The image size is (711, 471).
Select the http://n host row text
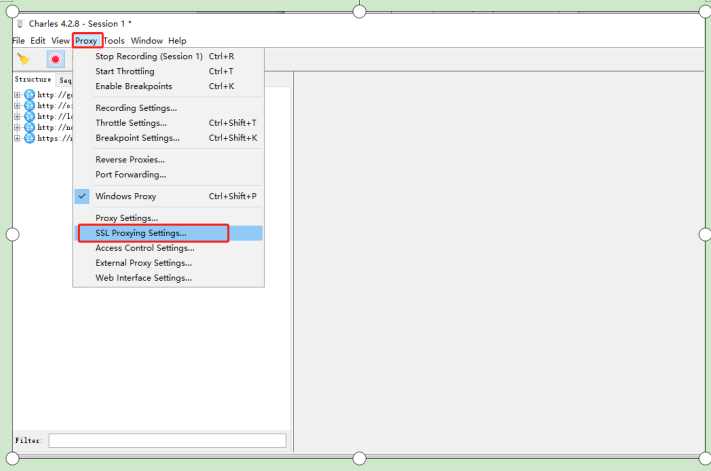(54, 127)
